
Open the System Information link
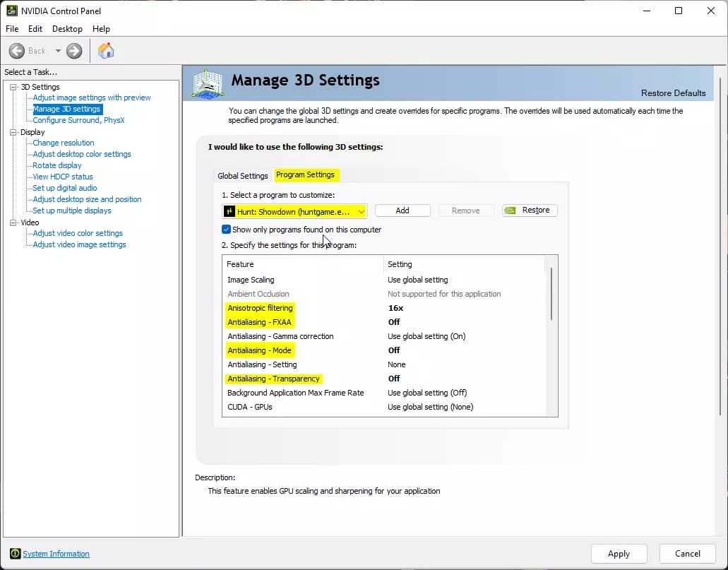coord(56,554)
